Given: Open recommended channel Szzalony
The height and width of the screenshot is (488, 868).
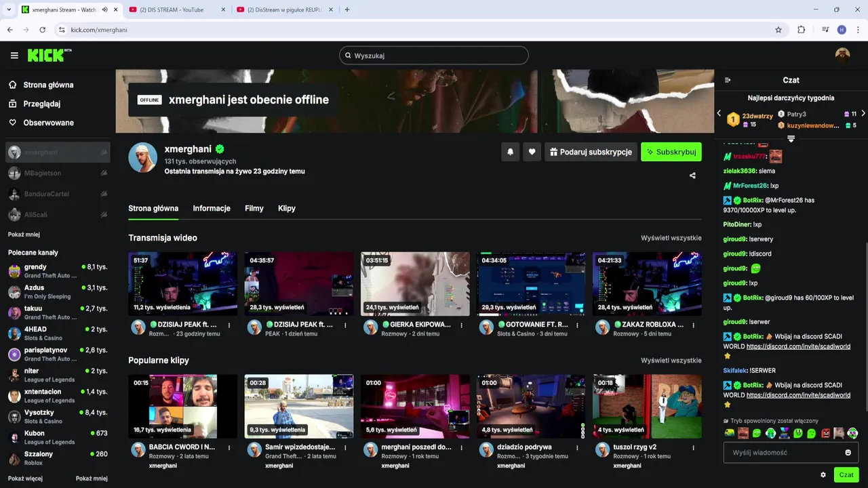Looking at the screenshot, I should click(58, 457).
